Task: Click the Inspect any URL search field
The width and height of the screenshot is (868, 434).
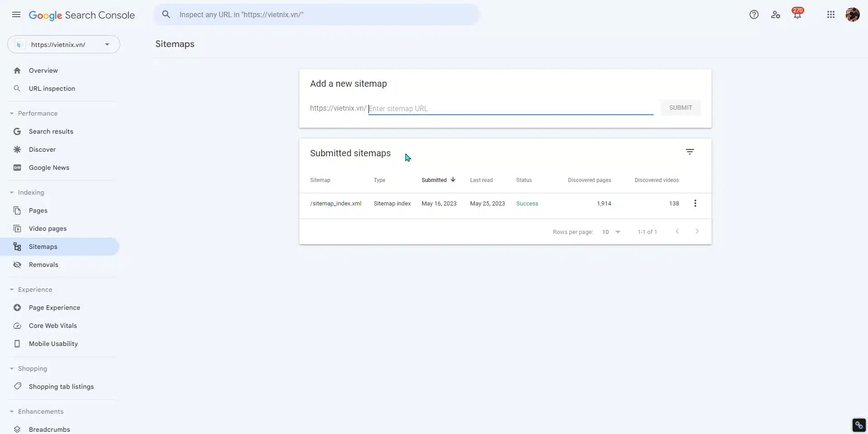Action: (x=316, y=14)
